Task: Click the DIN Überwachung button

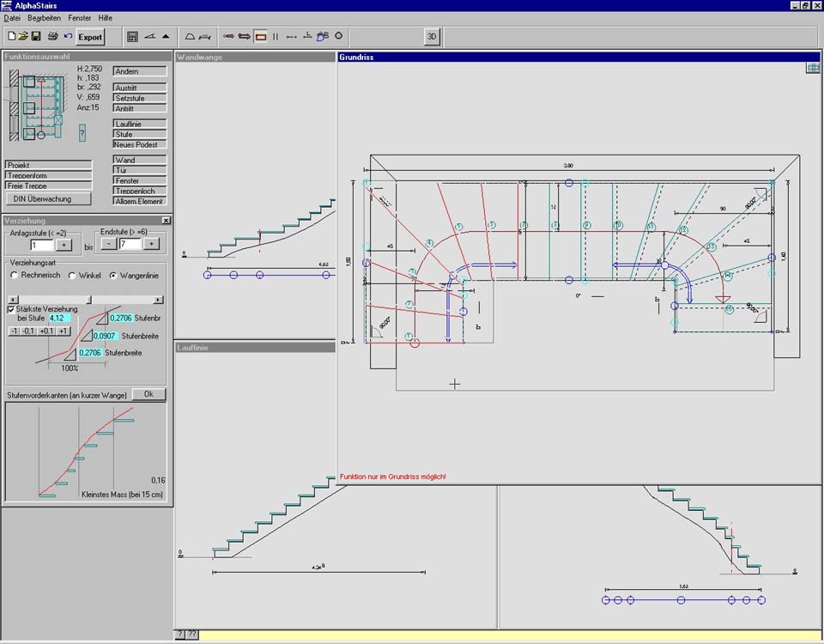Action: click(x=48, y=198)
